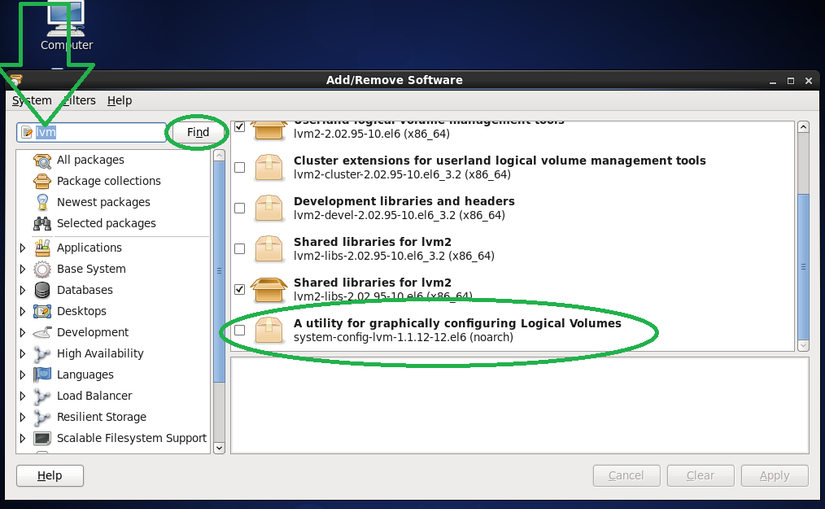This screenshot has height=509, width=825.
Task: Open the Computer desktop icon
Action: (66, 26)
